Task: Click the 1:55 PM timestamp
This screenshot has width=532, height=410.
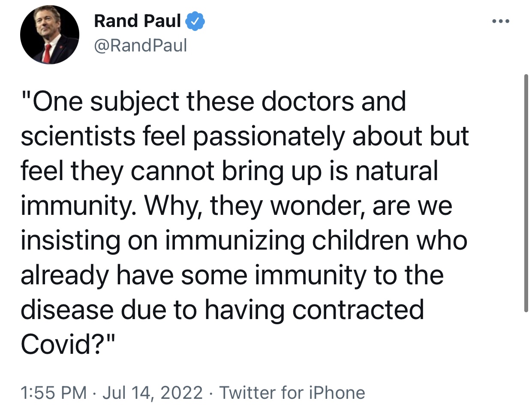Action: click(x=53, y=392)
